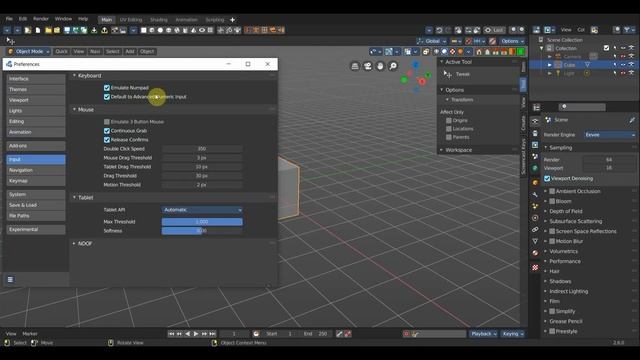Click the zoom magnifier viewport gizmo
Viewport: 640px width, 360px height.
coord(393,66)
